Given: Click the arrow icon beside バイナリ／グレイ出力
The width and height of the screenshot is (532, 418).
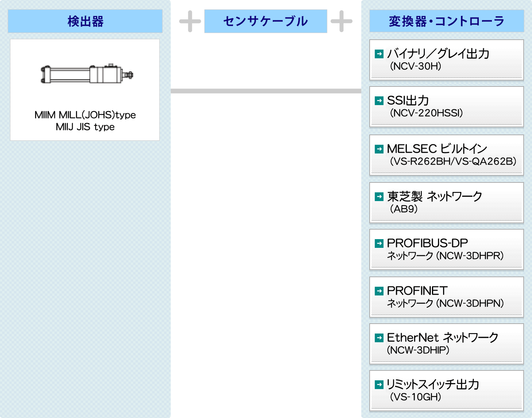Looking at the screenshot, I should [379, 54].
